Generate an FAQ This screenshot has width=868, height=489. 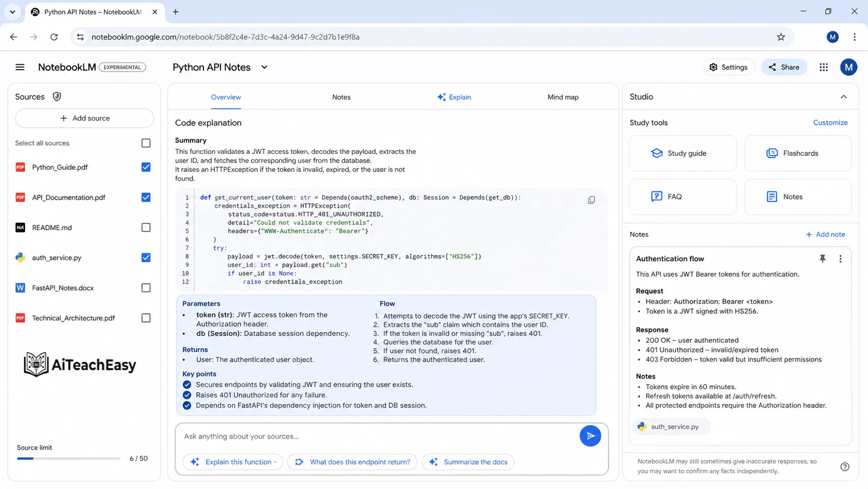pyautogui.click(x=683, y=197)
